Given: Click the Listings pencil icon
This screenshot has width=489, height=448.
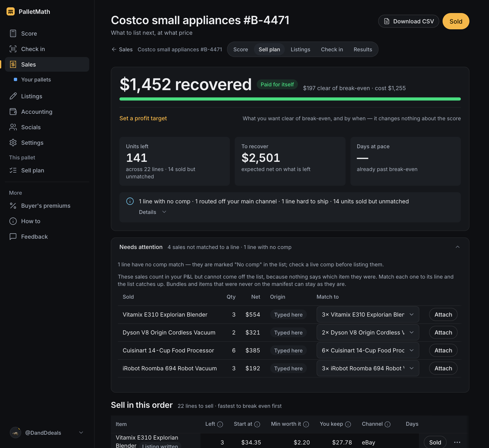Looking at the screenshot, I should point(13,96).
